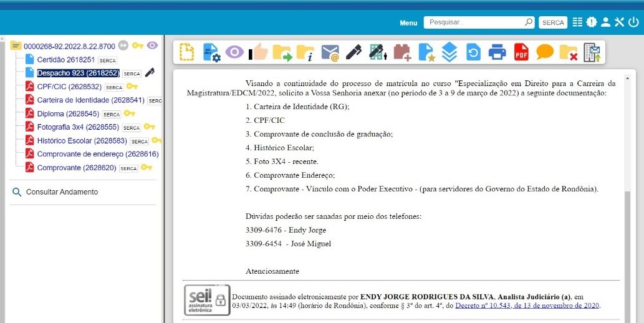Click Consultar Andamento link

tap(62, 192)
